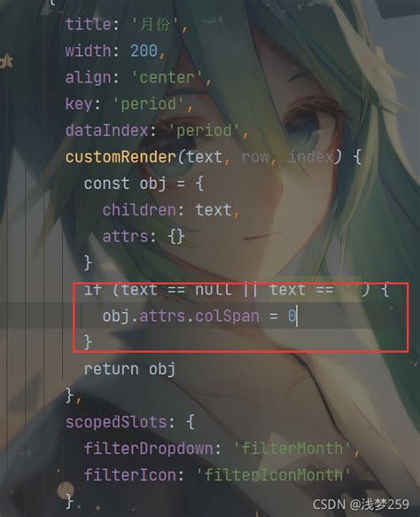Click the 'filterMonth' string value
Image resolution: width=420 pixels, height=517 pixels.
click(x=292, y=449)
